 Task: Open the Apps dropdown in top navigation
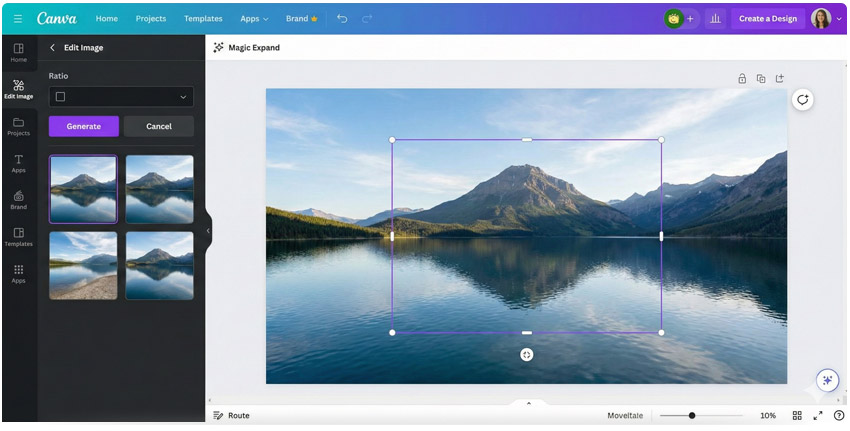(x=254, y=18)
